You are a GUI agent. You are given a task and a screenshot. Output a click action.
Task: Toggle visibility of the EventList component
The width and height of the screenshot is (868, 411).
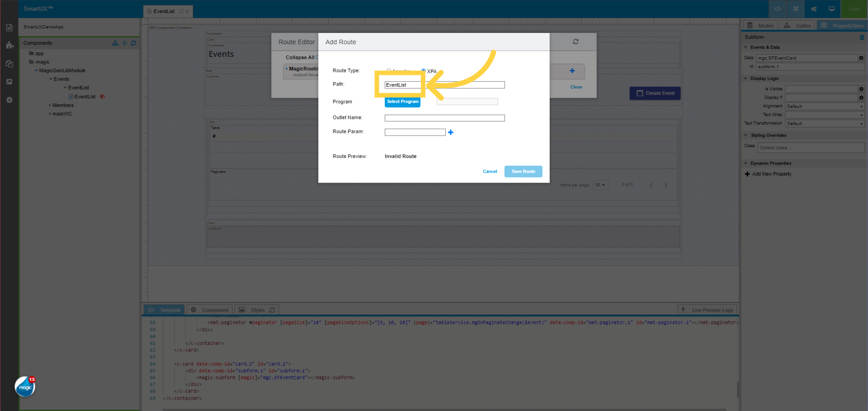pyautogui.click(x=103, y=96)
